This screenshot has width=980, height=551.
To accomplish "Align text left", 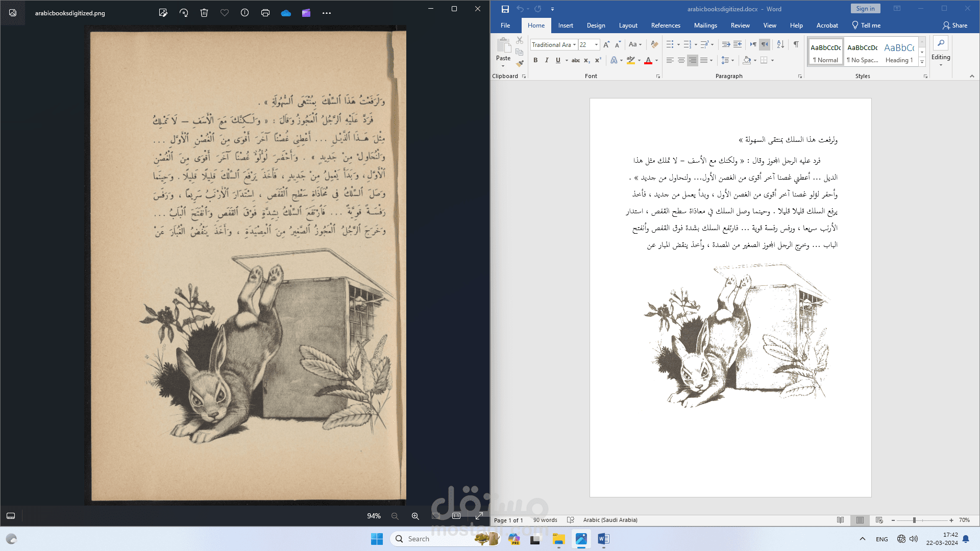I will (x=670, y=60).
